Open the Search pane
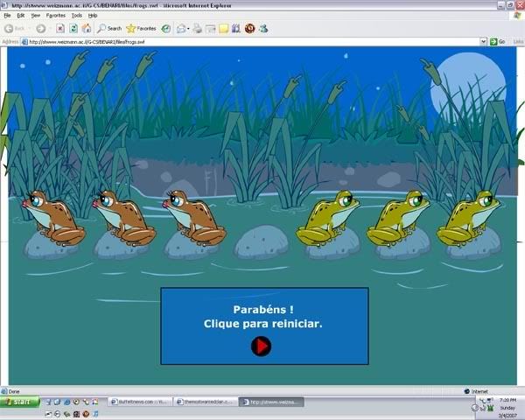The height and width of the screenshot is (420, 525). pyautogui.click(x=108, y=28)
